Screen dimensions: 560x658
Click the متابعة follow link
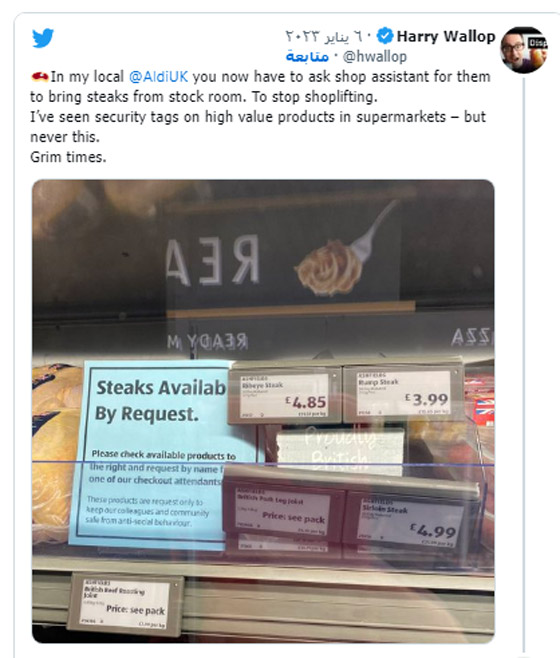coord(307,56)
